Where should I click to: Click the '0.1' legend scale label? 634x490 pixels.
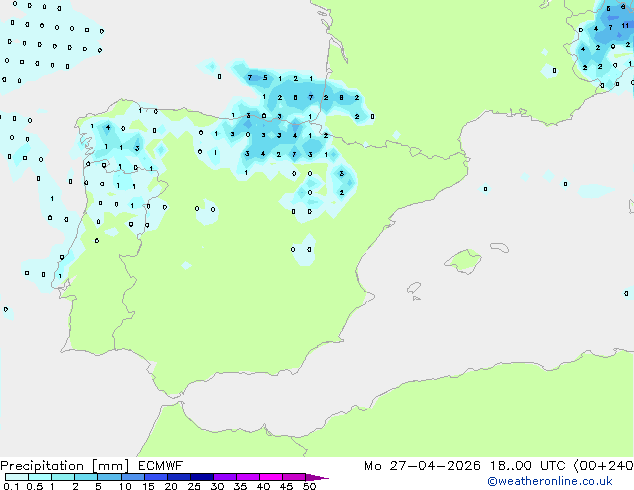(x=11, y=486)
